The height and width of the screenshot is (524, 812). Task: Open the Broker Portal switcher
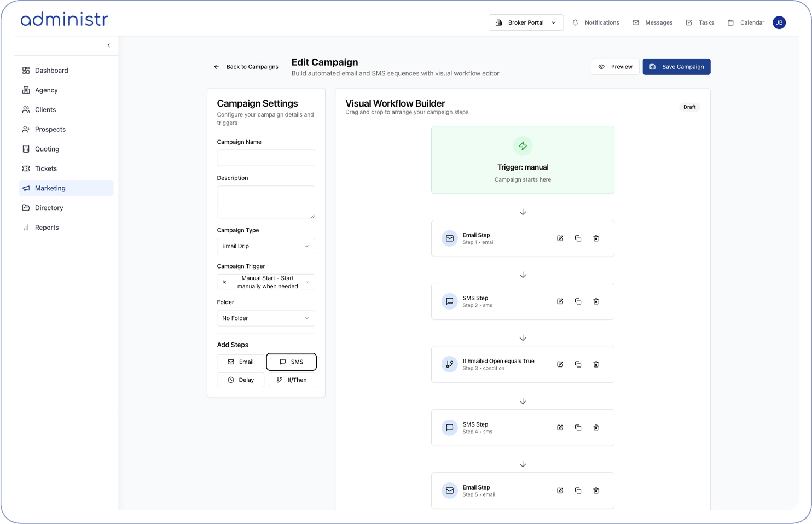tap(525, 22)
